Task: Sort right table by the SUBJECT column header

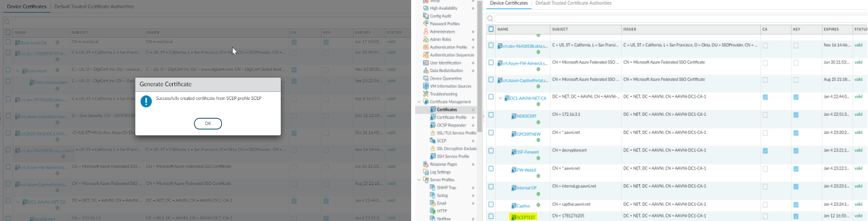Action: (x=560, y=29)
